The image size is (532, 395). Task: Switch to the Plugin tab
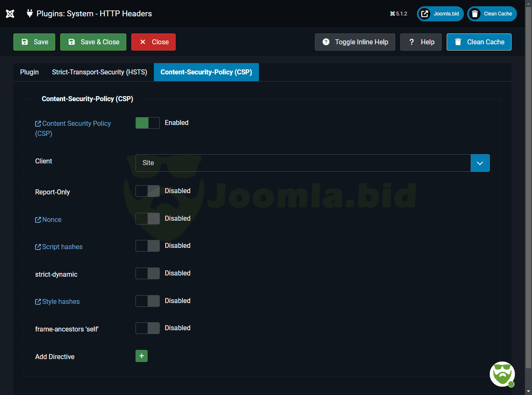[29, 72]
